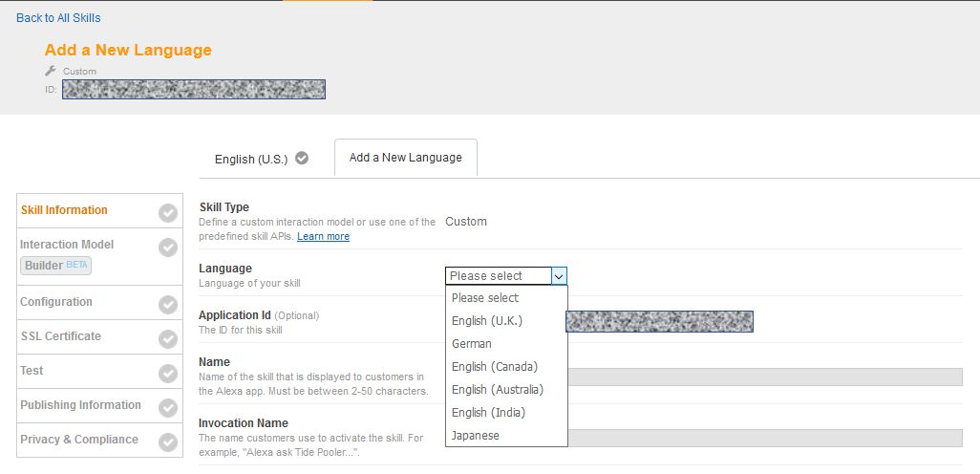
Task: Pick Japanese from the language options
Action: [x=476, y=436]
